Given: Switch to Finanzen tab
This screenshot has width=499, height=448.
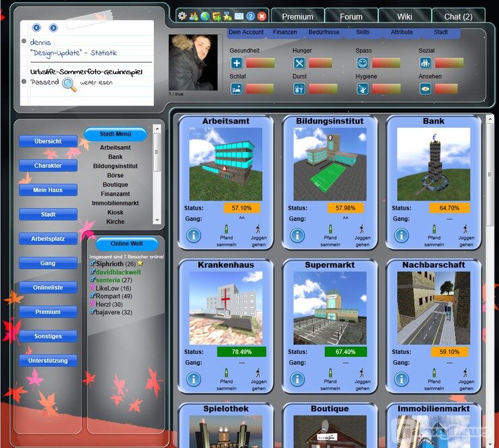Looking at the screenshot, I should [x=285, y=32].
